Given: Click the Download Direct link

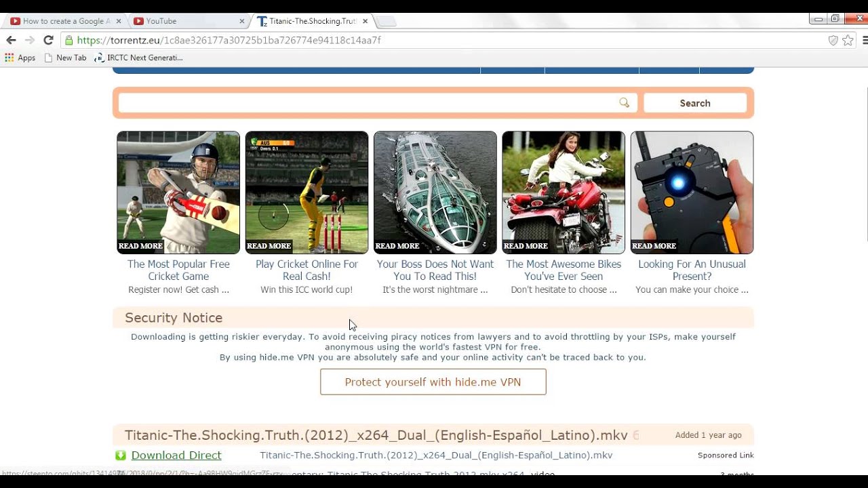Looking at the screenshot, I should (x=176, y=455).
